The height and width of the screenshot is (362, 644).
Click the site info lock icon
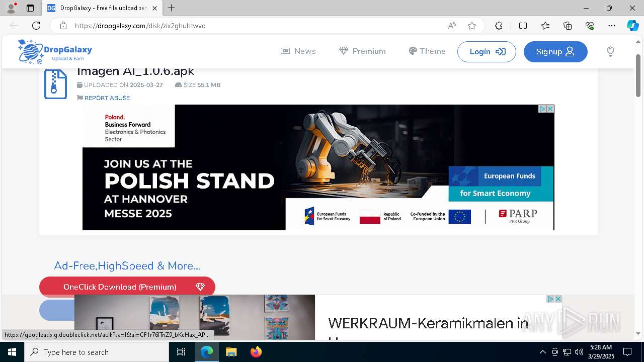tap(63, 26)
